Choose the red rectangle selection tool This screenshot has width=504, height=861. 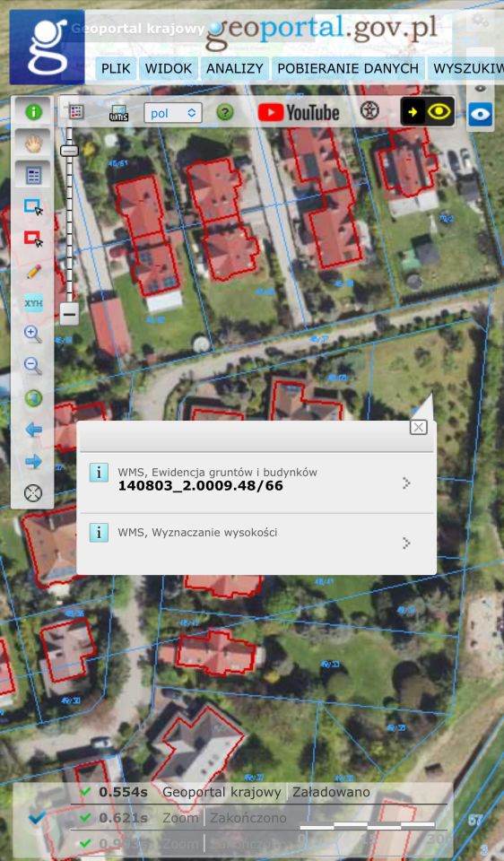coord(33,239)
